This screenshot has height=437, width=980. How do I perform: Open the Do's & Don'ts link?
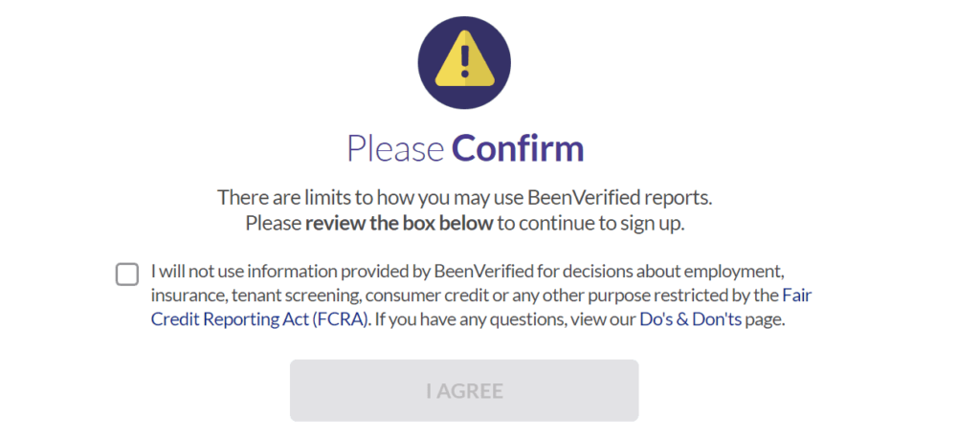pyautogui.click(x=690, y=319)
